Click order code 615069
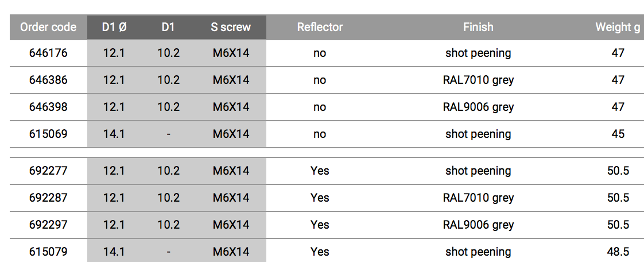The height and width of the screenshot is (262, 644). [x=48, y=134]
